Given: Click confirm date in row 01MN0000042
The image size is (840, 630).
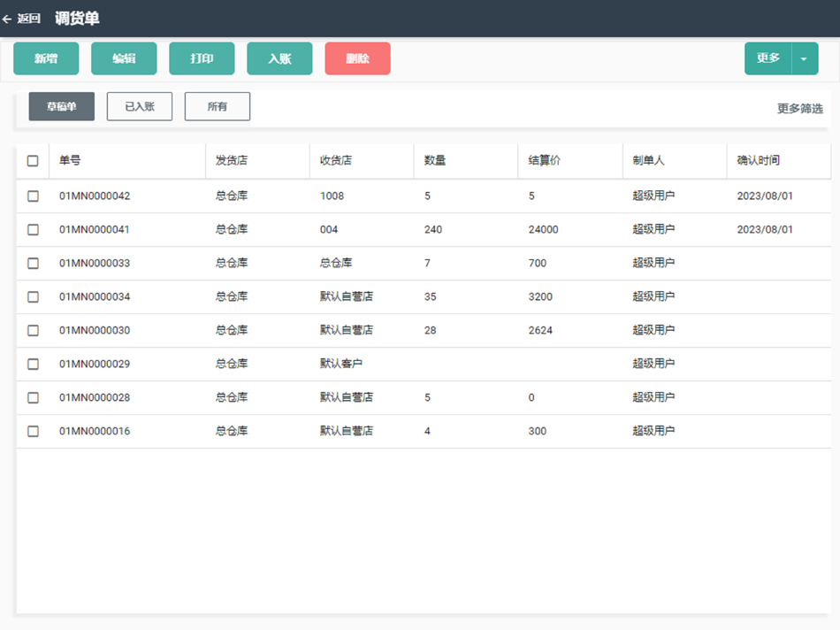Looking at the screenshot, I should tap(765, 196).
